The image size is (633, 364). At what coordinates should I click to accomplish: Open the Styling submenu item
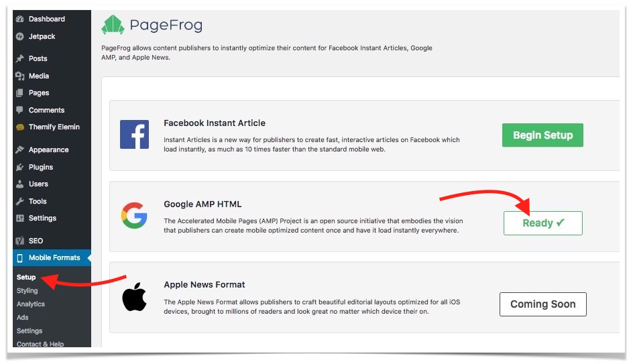[x=27, y=291]
